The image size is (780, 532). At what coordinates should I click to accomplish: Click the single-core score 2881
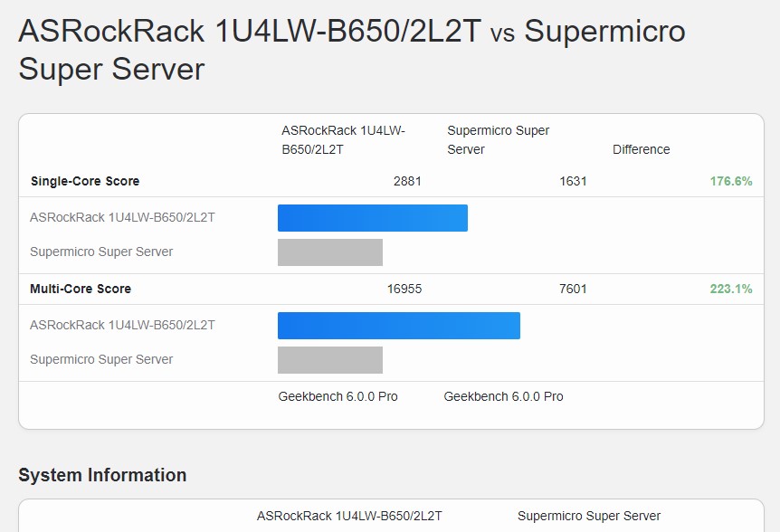pos(407,181)
